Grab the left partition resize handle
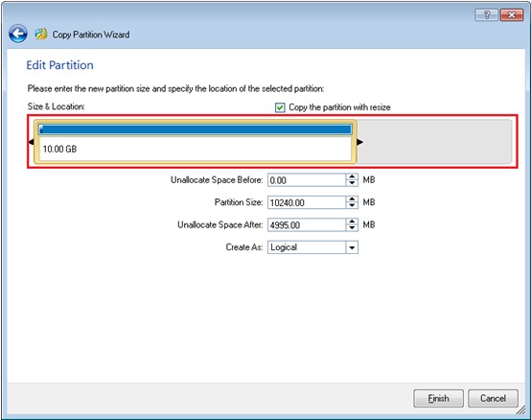Image resolution: width=531 pixels, height=420 pixels. (32, 142)
